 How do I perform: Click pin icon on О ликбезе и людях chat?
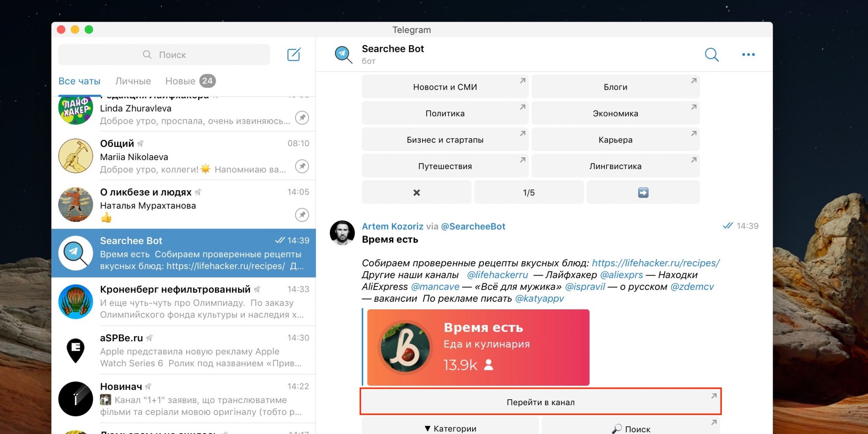click(x=302, y=215)
